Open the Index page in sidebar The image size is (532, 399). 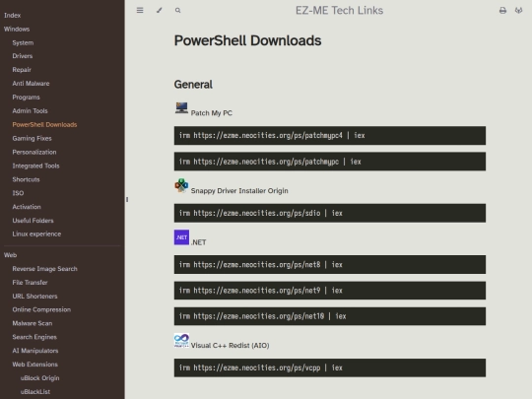(12, 15)
